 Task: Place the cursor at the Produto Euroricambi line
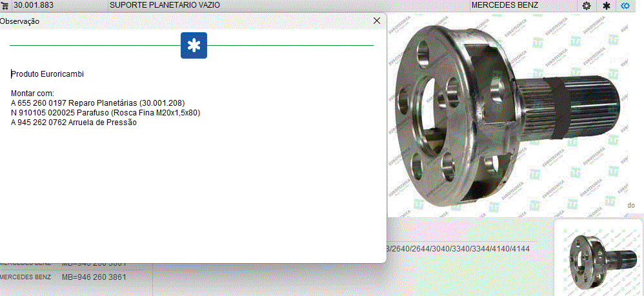pos(47,74)
